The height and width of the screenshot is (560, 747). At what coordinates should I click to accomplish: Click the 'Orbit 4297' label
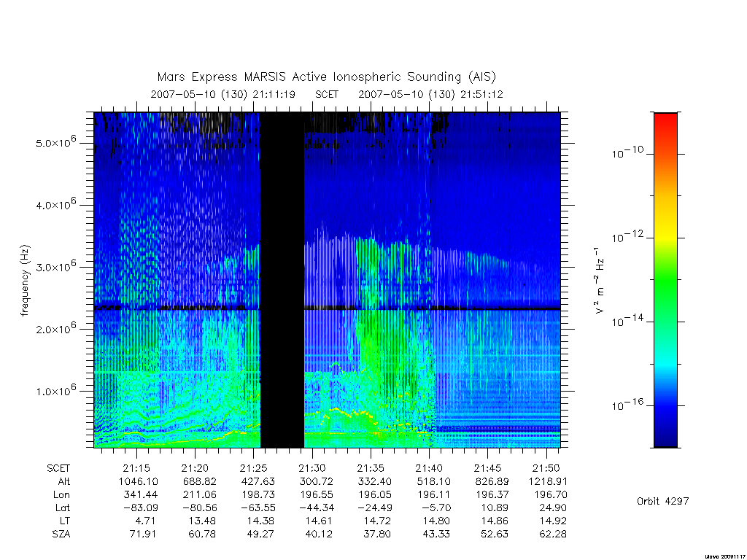coord(662,501)
